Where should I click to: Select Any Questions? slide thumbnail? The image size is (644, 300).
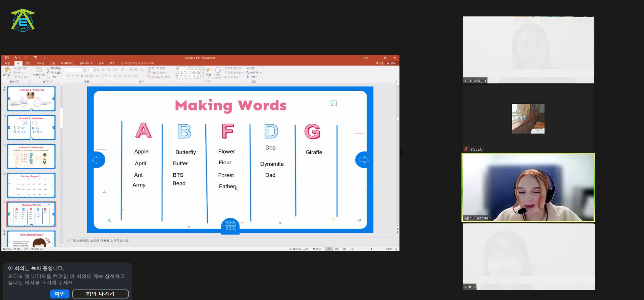[31, 239]
